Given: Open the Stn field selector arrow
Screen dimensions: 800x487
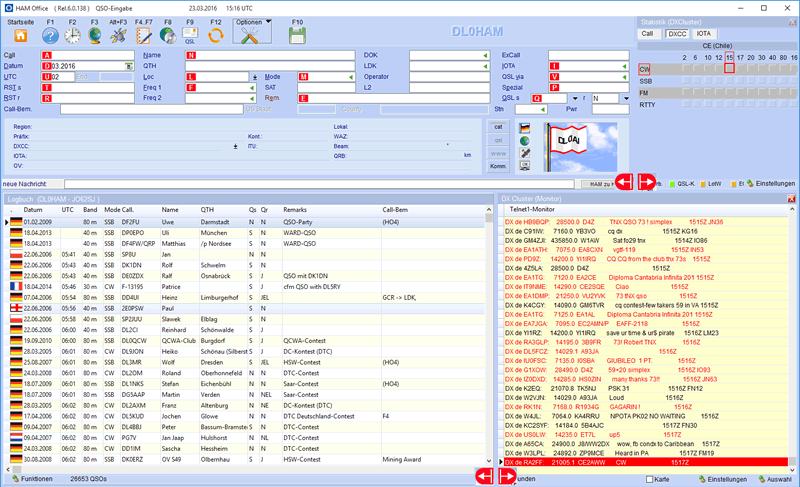Looking at the screenshot, I should point(543,110).
